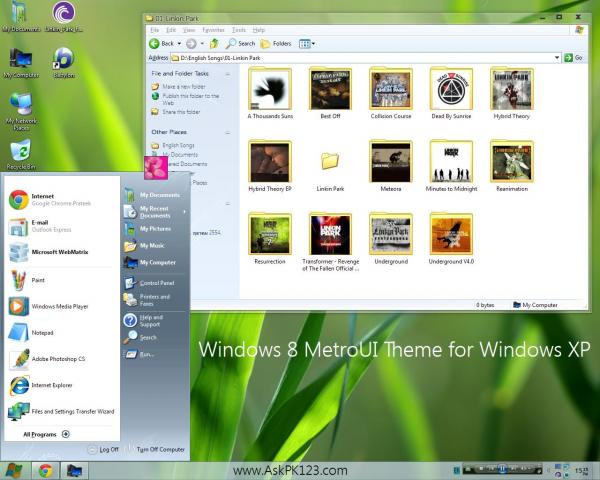
Task: Open My Documents desktop icon
Action: click(x=21, y=16)
